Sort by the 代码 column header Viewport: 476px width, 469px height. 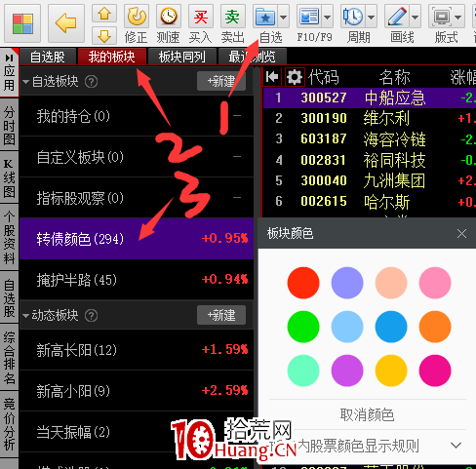pyautogui.click(x=324, y=77)
